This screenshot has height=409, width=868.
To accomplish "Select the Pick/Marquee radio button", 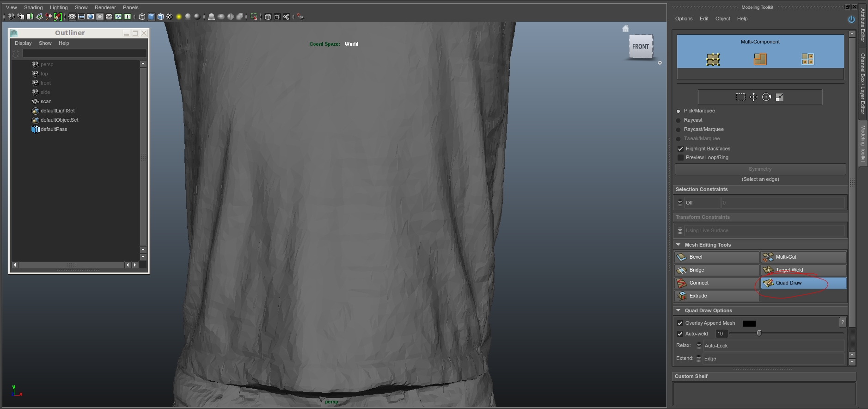I will 679,111.
